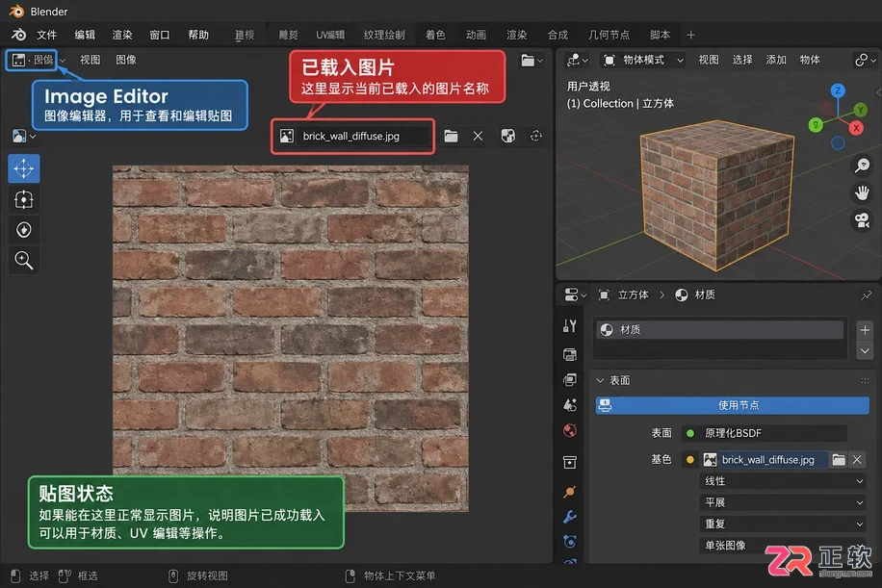Select the 材质 slot in material list
The image size is (882, 588).
click(x=720, y=330)
